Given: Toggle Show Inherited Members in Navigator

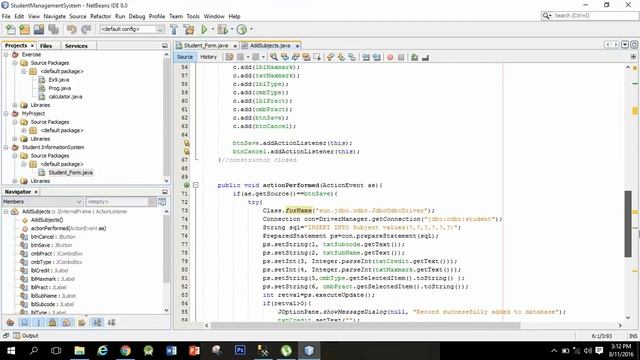Looking at the screenshot, I should pos(11,322).
